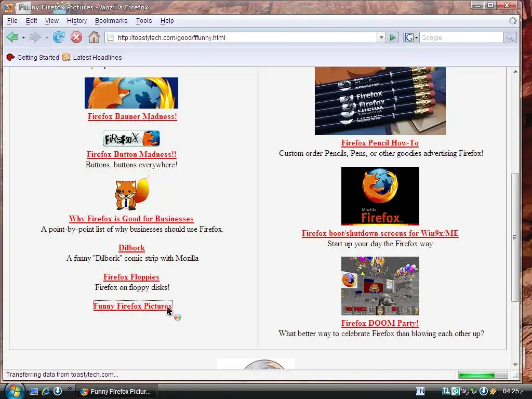Screen dimensions: 532x399
Task: Launch Internet Explorer from quick launch
Action: coord(46,391)
